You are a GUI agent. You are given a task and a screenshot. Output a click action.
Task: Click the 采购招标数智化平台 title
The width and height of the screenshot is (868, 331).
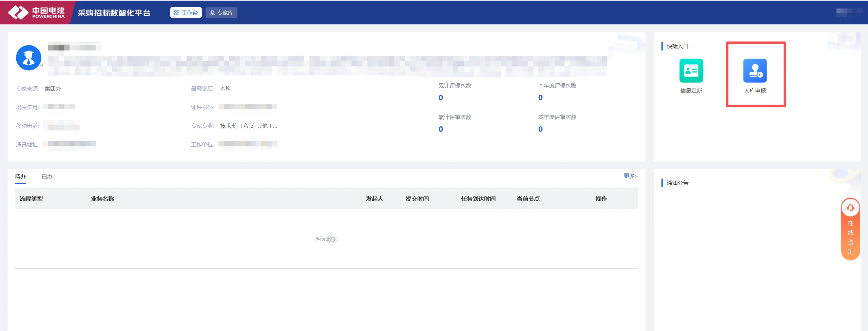pyautogui.click(x=114, y=13)
